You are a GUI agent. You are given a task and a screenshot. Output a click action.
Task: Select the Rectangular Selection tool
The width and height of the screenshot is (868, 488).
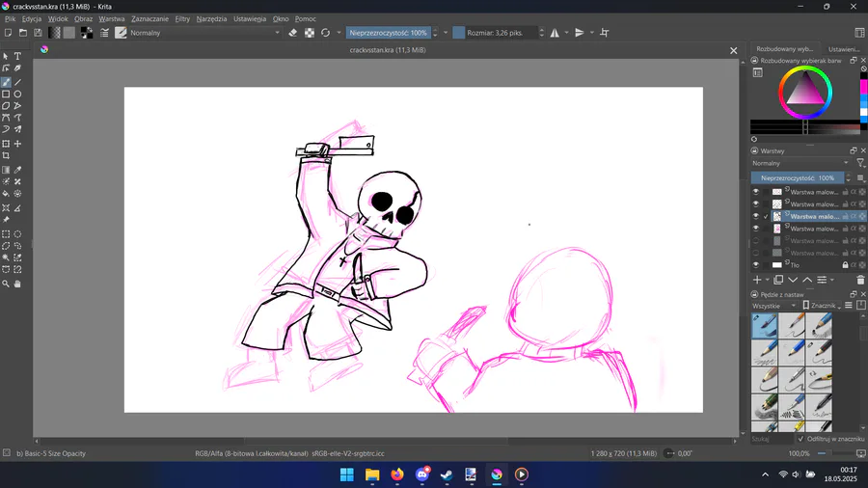pyautogui.click(x=6, y=234)
